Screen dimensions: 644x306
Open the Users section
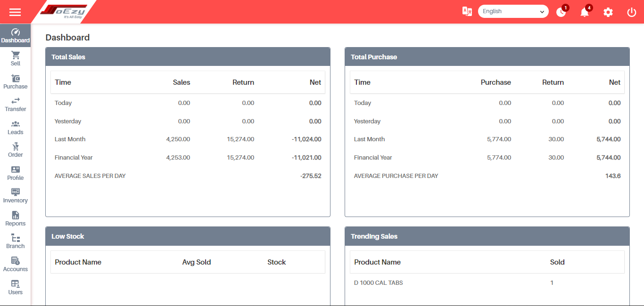[15, 287]
